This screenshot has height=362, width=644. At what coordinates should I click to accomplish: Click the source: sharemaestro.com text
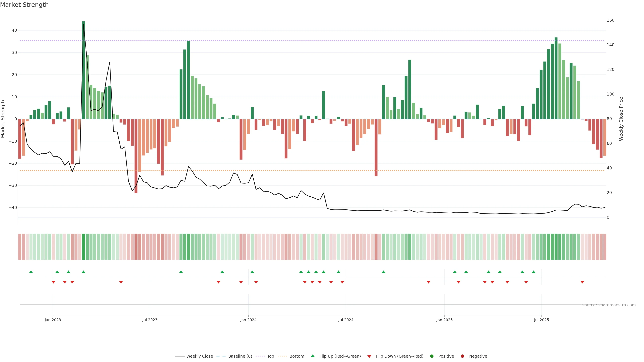609,305
